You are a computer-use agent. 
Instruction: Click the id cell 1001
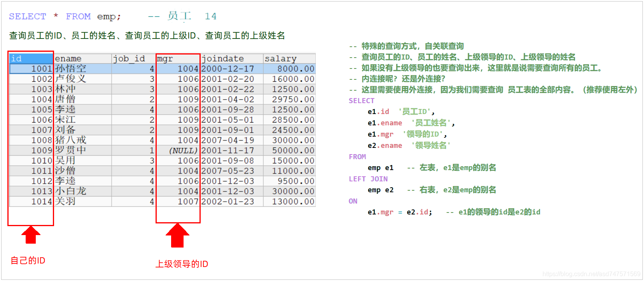click(31, 69)
